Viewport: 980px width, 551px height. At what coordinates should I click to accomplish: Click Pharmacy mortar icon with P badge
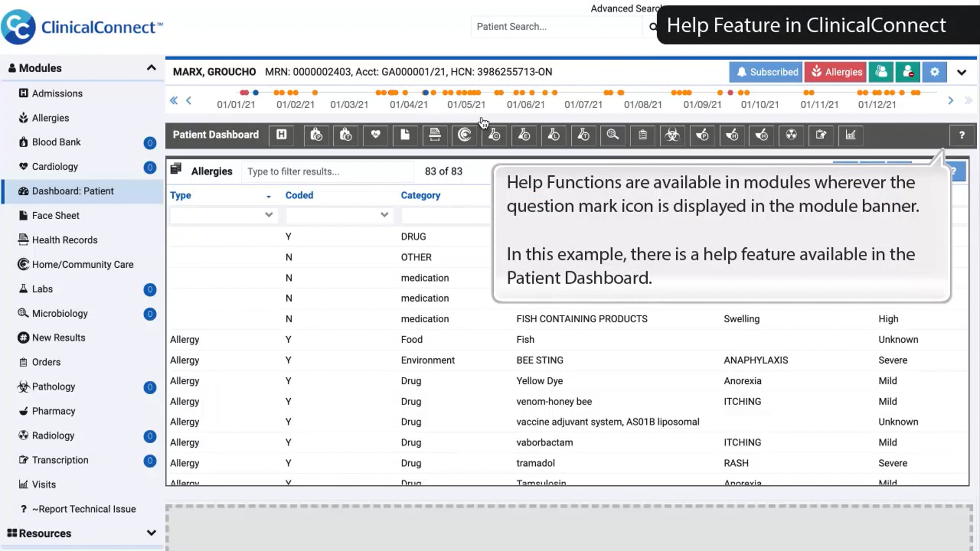[x=702, y=135]
